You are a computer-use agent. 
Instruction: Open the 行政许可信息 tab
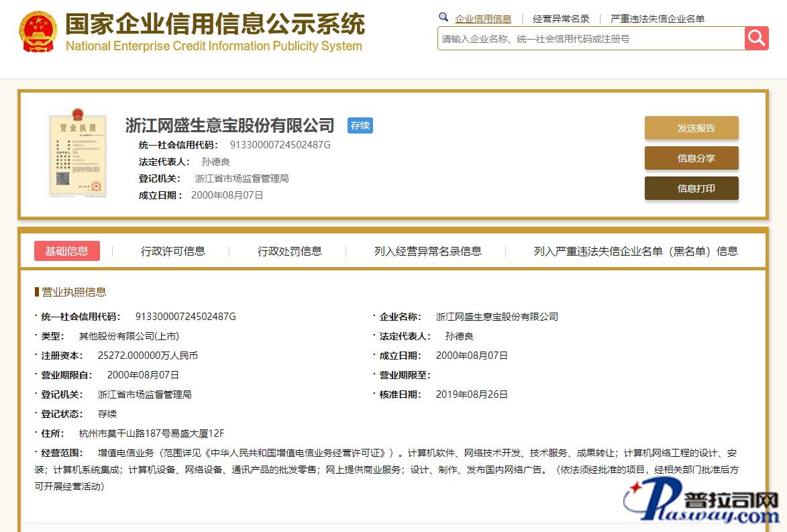pos(173,251)
